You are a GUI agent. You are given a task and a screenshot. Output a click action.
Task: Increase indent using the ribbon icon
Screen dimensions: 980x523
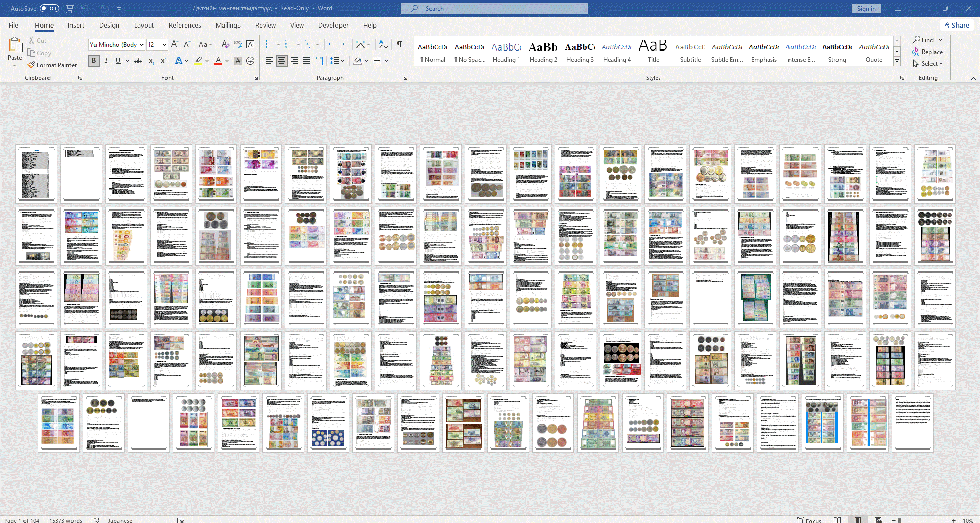coord(345,45)
